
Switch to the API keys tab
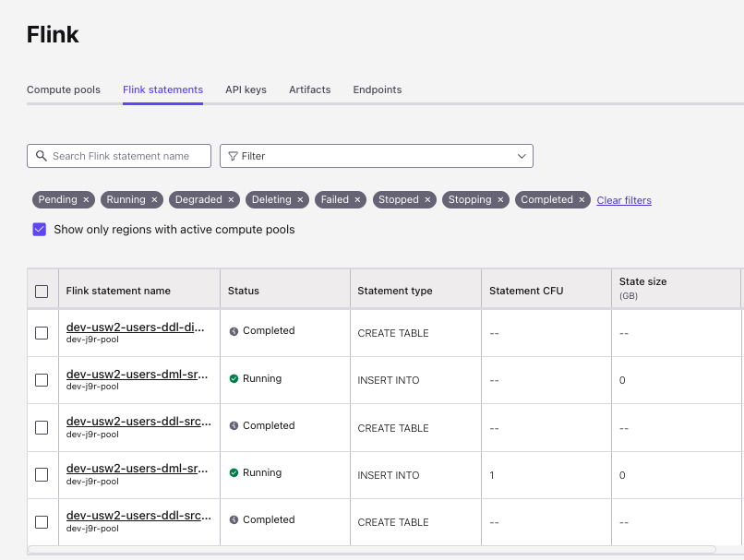[x=246, y=89]
